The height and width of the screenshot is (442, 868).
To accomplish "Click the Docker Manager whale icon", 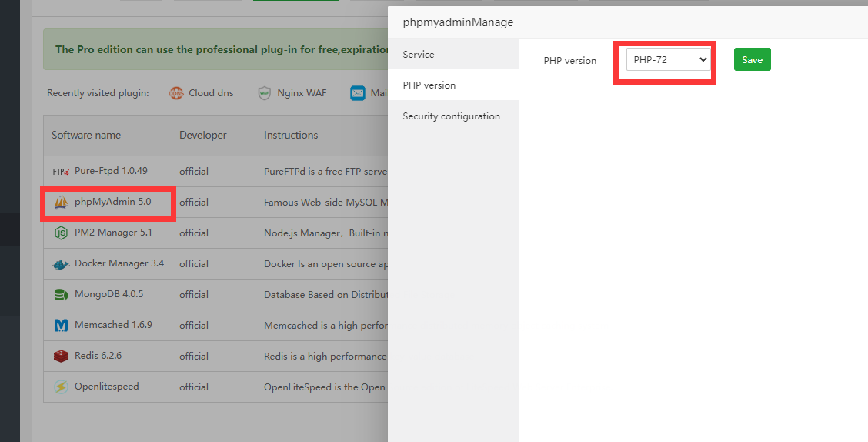I will point(61,264).
